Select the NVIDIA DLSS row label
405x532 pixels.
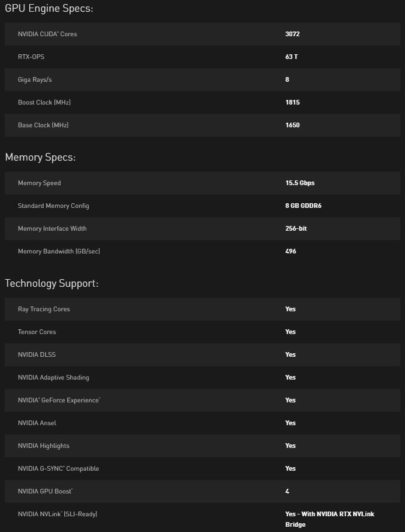pos(37,354)
